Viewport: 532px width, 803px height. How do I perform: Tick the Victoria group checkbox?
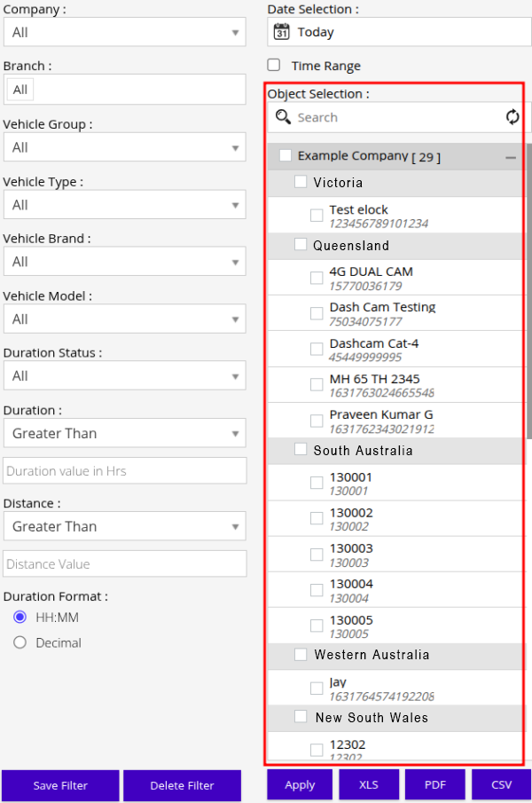[301, 181]
